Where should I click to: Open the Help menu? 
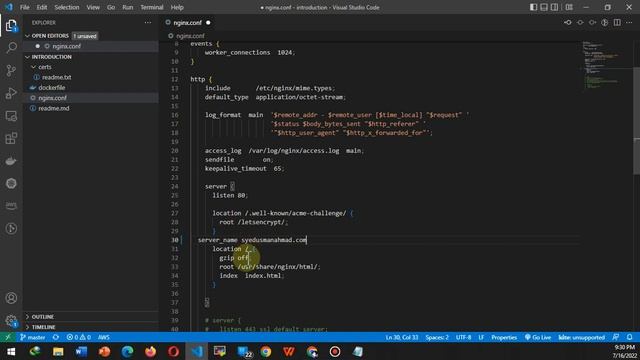(177, 7)
